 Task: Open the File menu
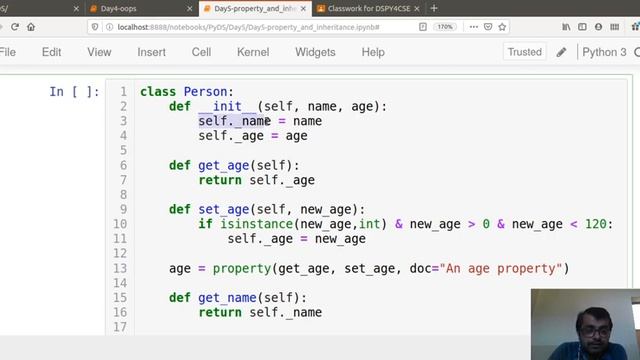tap(8, 52)
